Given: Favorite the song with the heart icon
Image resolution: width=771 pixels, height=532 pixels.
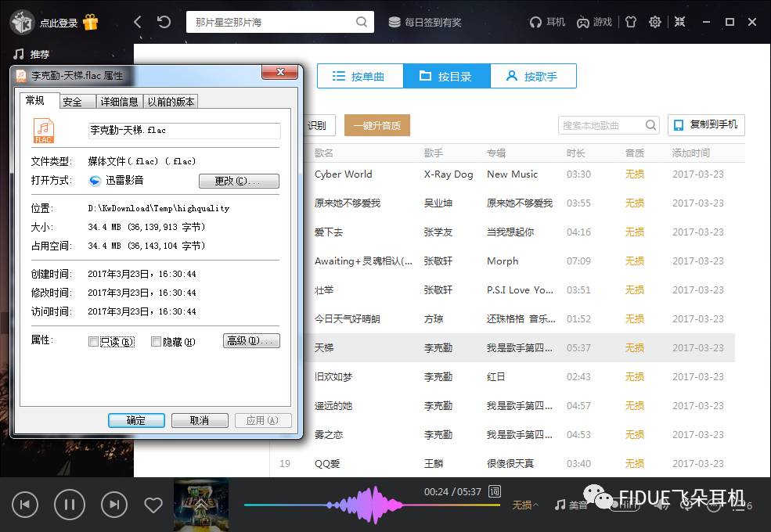Looking at the screenshot, I should pyautogui.click(x=153, y=505).
